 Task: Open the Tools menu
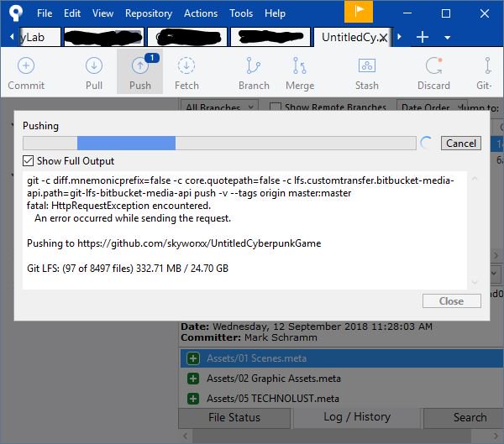[x=241, y=13]
